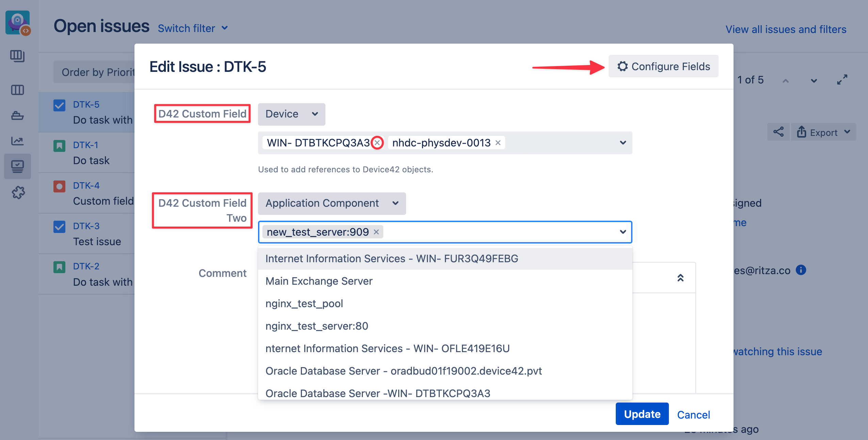Collapse the comment editor toolbar chevrons
The image size is (868, 440).
coord(680,278)
